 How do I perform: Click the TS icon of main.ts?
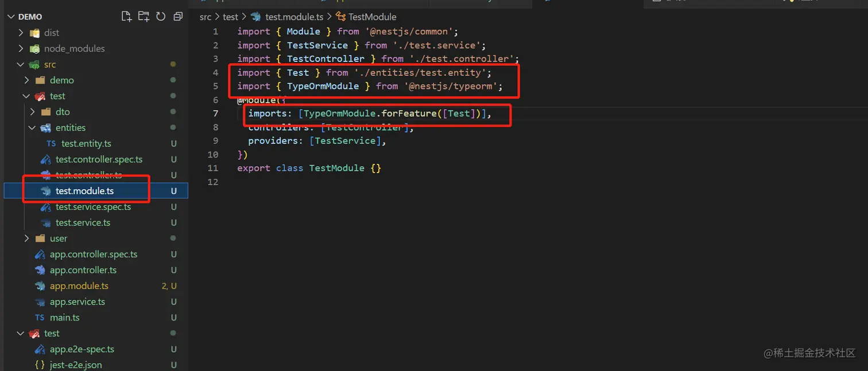click(40, 318)
